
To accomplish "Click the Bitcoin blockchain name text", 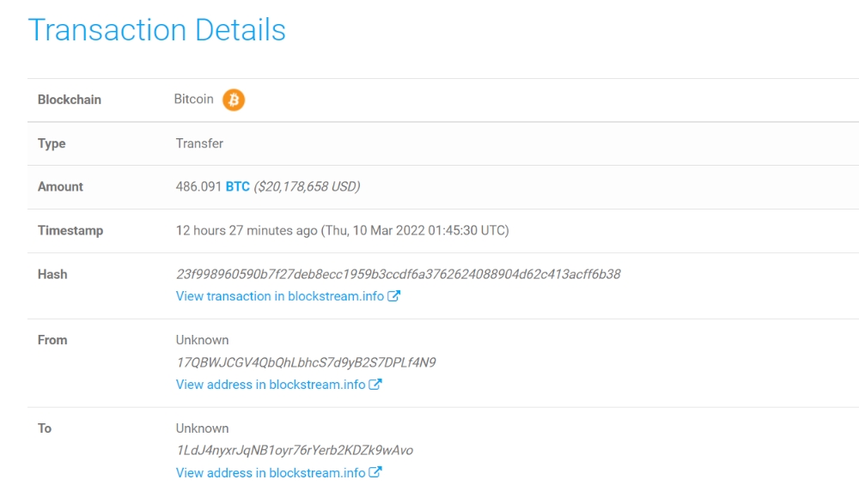I will 193,99.
